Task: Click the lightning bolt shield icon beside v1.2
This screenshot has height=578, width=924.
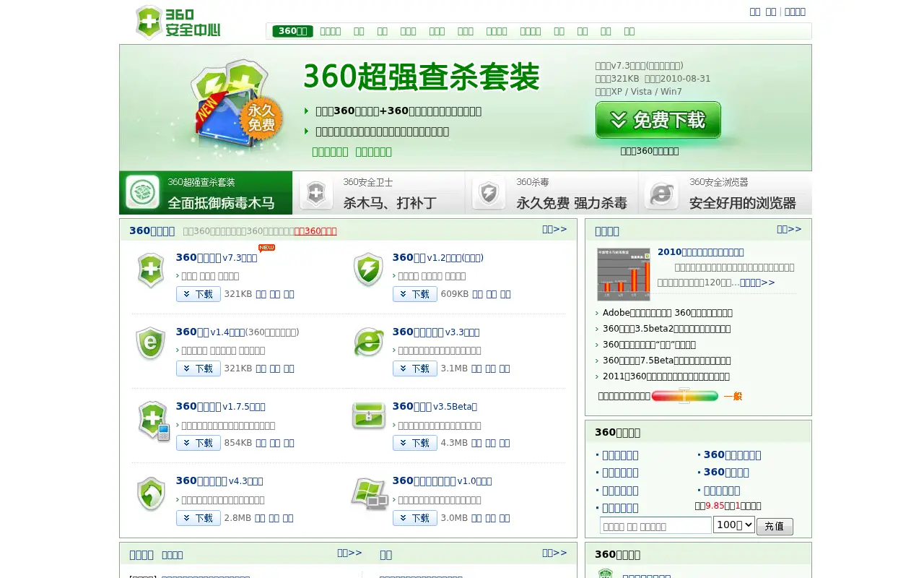Action: pos(368,270)
